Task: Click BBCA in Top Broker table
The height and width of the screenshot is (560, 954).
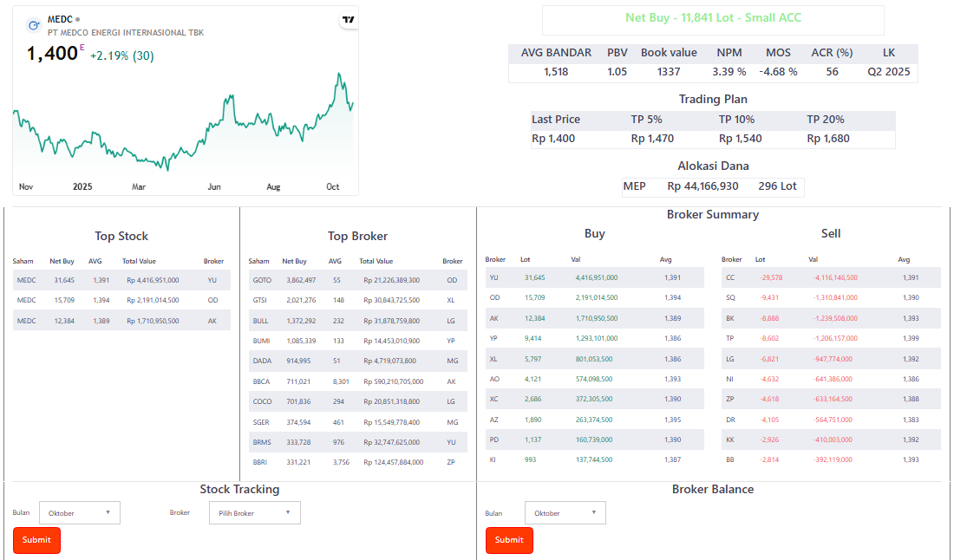Action: [261, 381]
